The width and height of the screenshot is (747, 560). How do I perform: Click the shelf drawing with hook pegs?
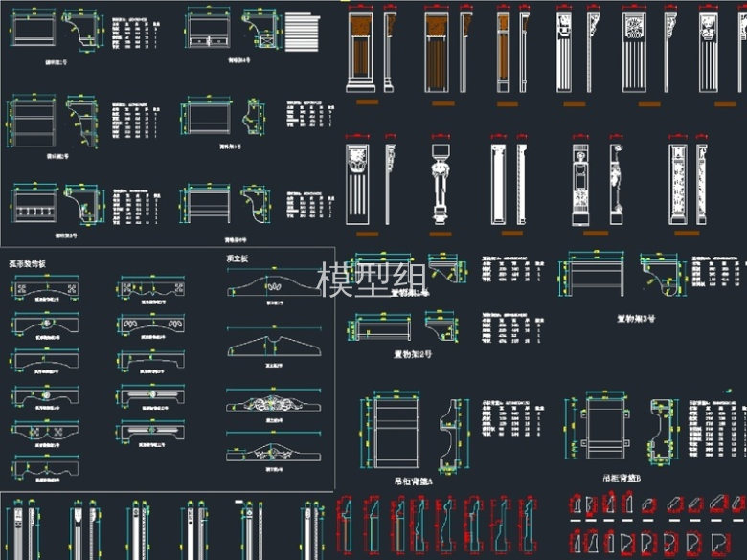36,205
